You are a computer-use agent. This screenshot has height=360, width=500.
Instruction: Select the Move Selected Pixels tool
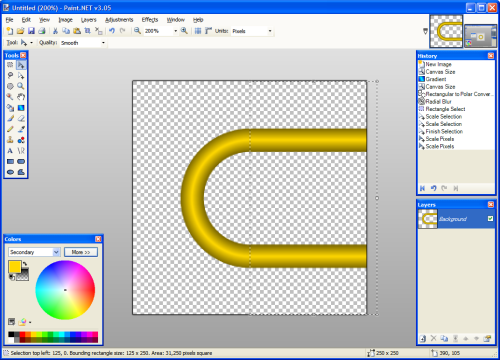21,65
